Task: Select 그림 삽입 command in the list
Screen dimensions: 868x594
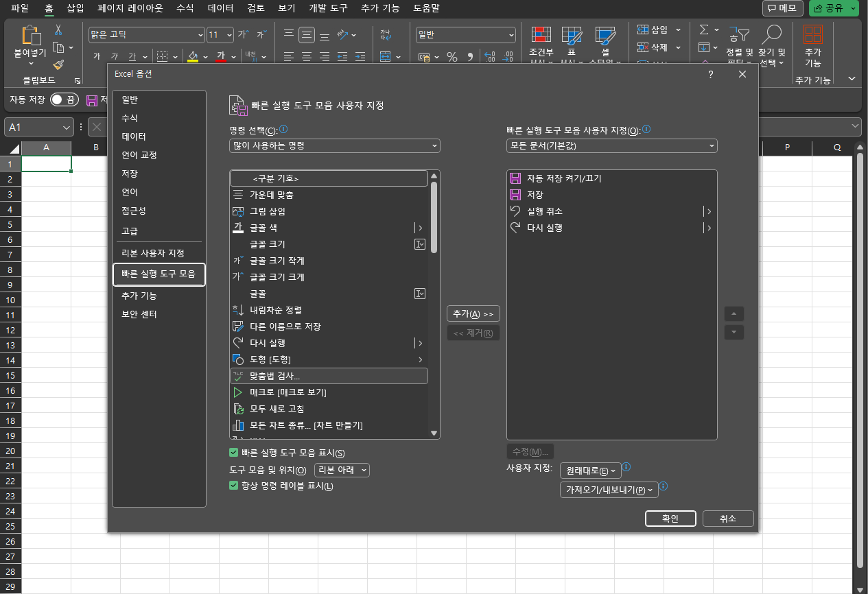Action: [x=329, y=211]
